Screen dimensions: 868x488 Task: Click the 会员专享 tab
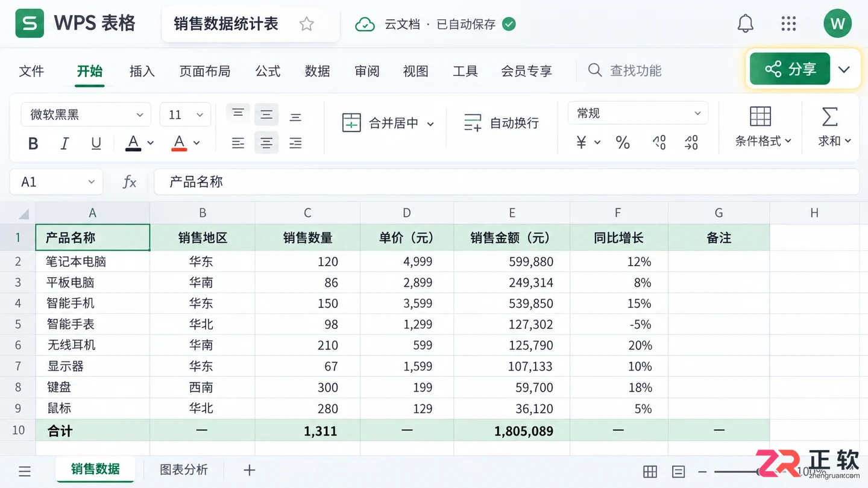point(526,71)
